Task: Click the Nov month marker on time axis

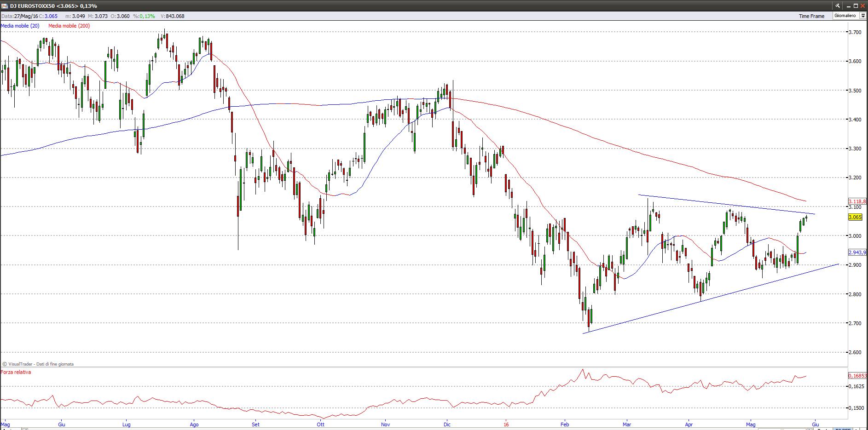Action: coord(385,424)
